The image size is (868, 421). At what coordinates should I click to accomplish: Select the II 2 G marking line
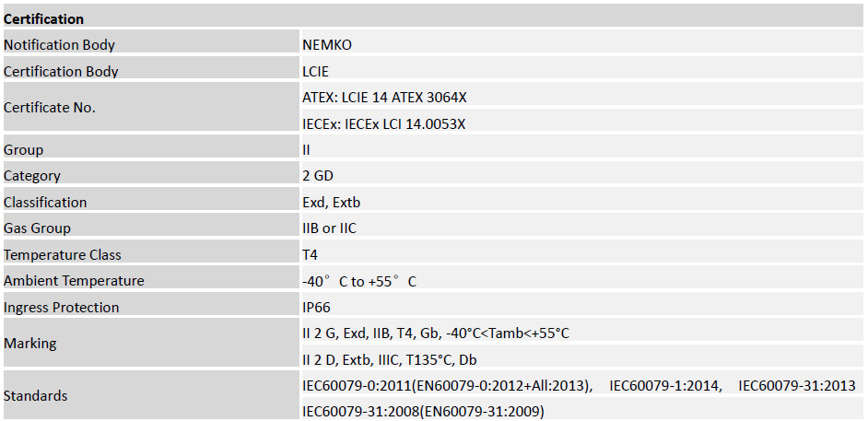(x=435, y=333)
